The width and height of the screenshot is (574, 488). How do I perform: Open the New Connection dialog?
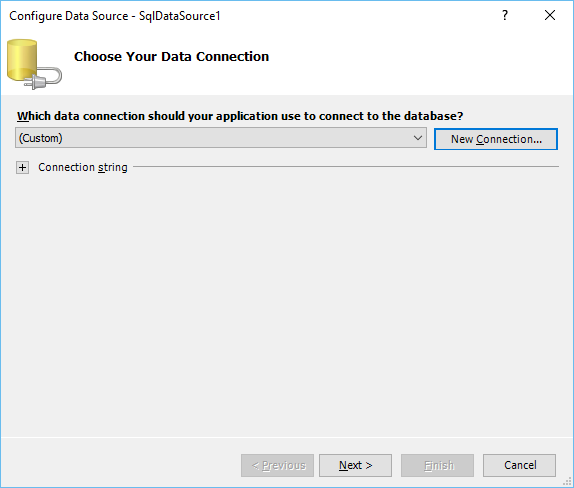point(496,139)
